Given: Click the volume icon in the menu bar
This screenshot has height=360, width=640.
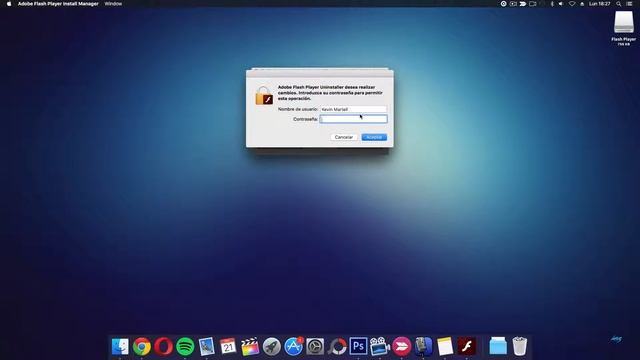Looking at the screenshot, I should pos(561,4).
